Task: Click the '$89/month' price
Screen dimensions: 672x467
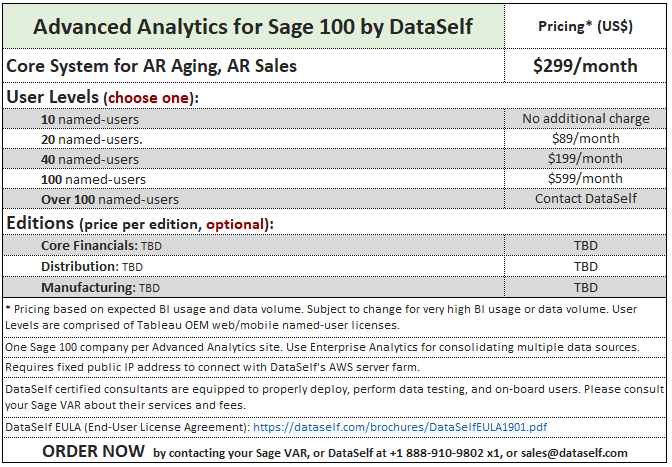Action: pos(585,138)
